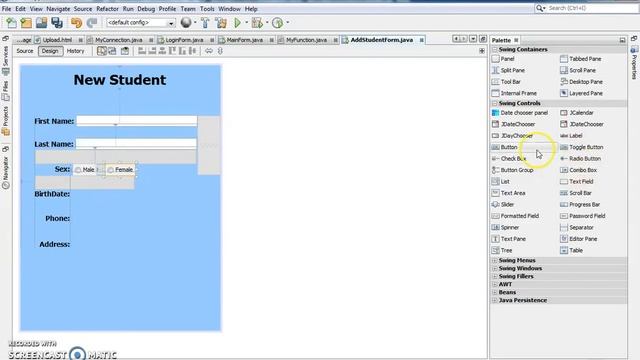The width and height of the screenshot is (640, 360).
Task: Collapse the Swing Containers palette section
Action: [494, 49]
